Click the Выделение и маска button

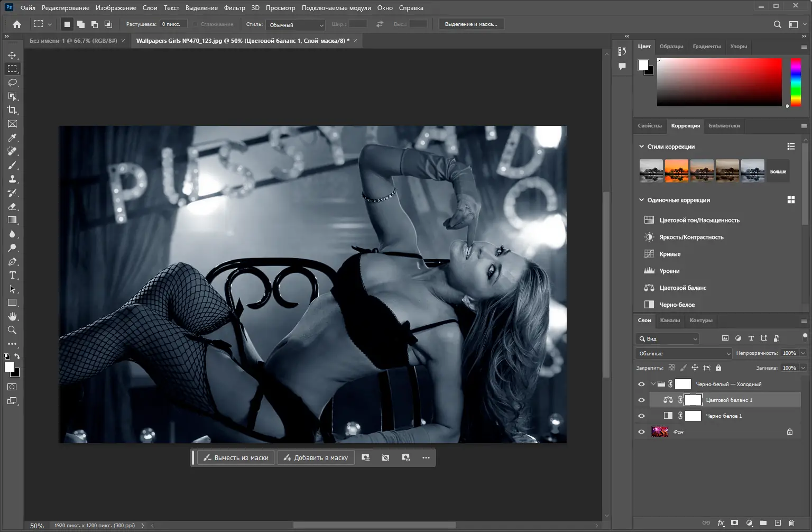click(x=470, y=24)
